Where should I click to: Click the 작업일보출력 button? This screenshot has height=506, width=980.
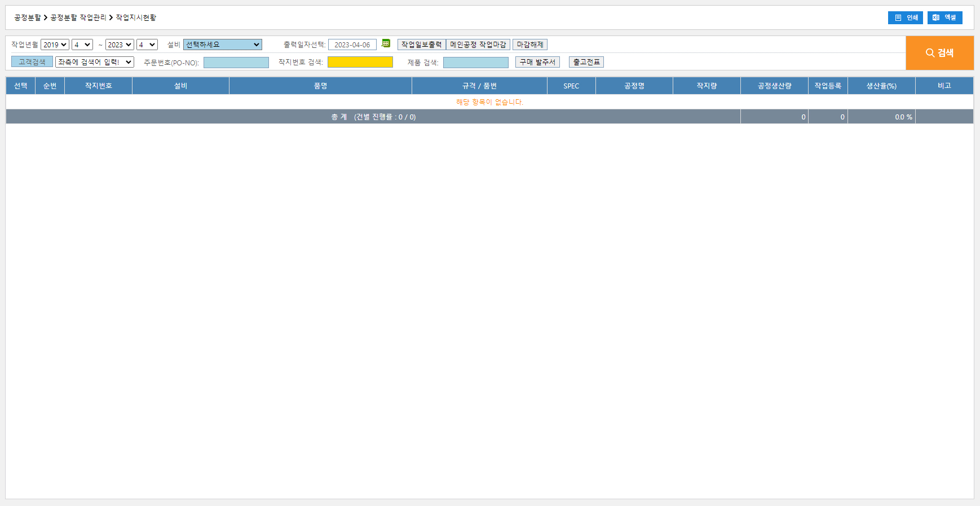click(421, 45)
